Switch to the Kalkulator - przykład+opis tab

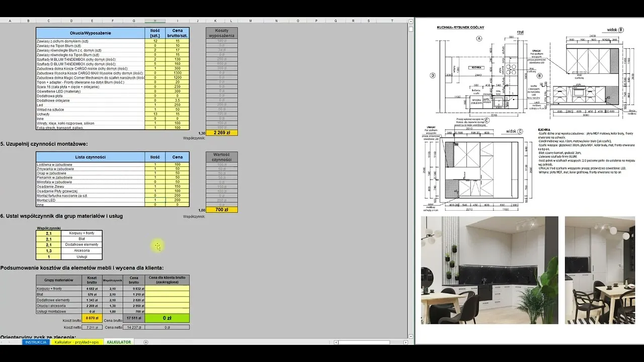tap(77, 342)
